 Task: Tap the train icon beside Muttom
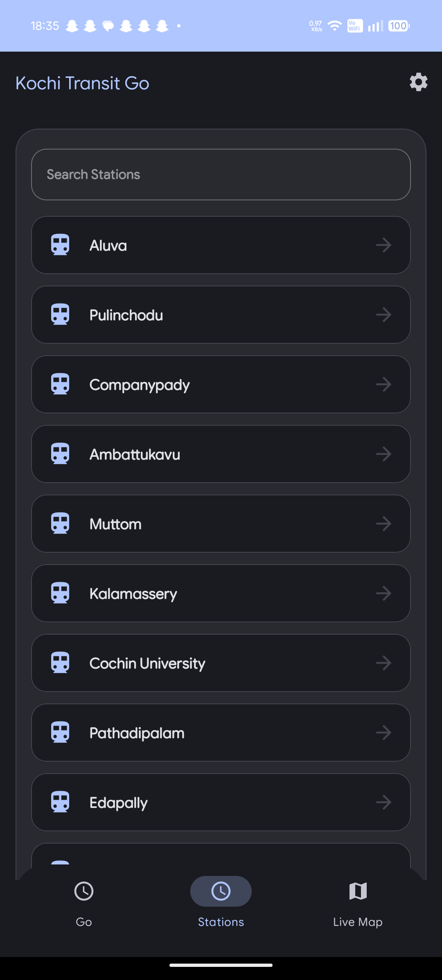coord(60,524)
